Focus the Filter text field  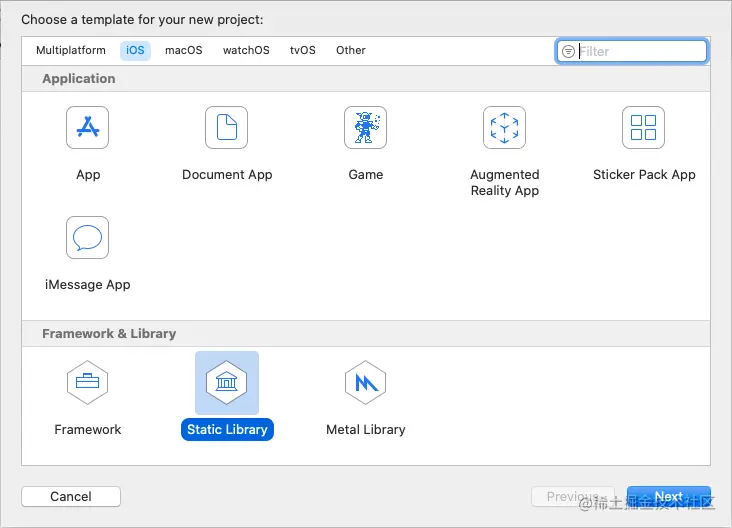tap(632, 51)
